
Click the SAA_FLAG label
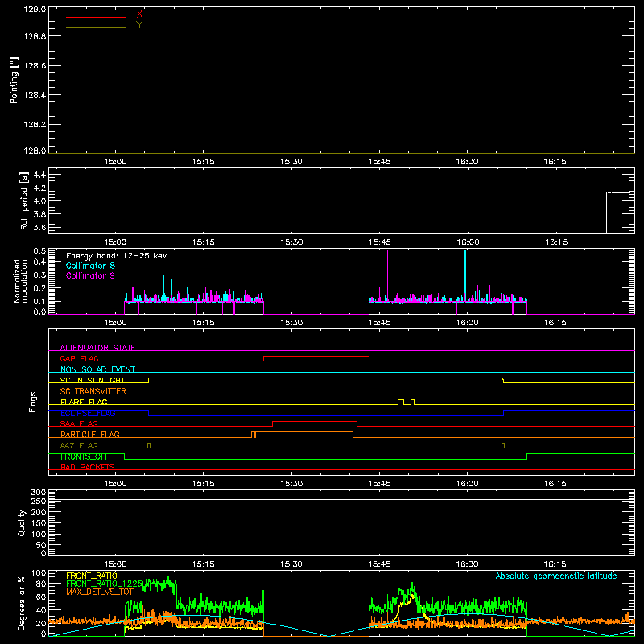pos(79,423)
